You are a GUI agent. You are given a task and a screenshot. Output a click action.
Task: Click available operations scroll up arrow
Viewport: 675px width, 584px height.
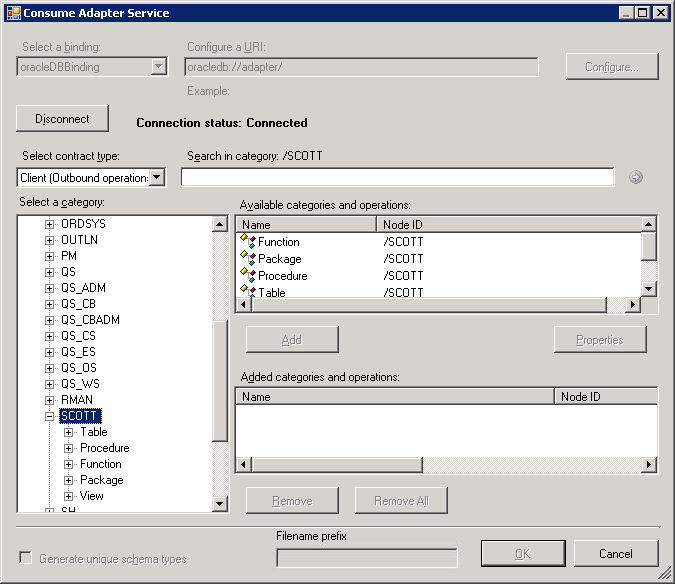coord(649,224)
